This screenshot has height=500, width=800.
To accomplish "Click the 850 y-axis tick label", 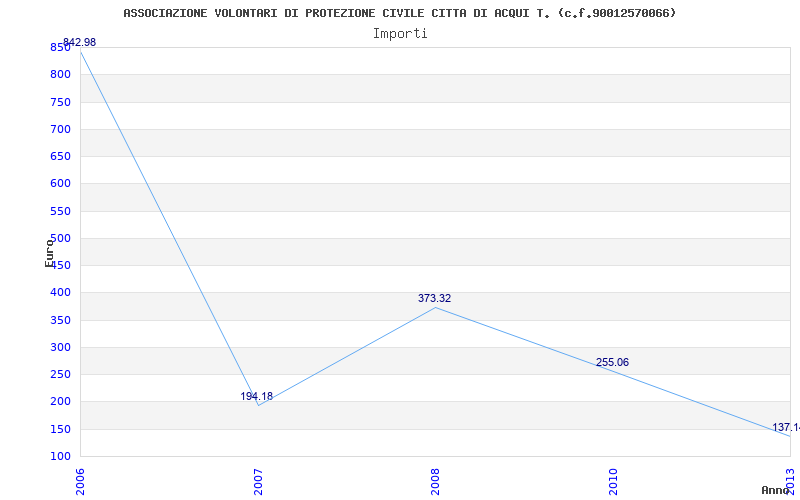I will point(60,47).
